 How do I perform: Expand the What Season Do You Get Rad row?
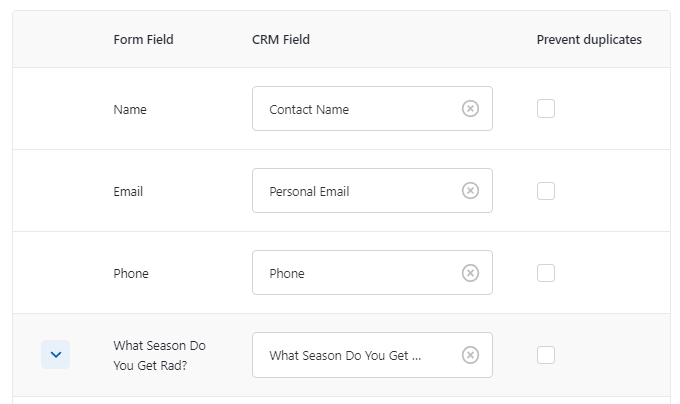[56, 355]
